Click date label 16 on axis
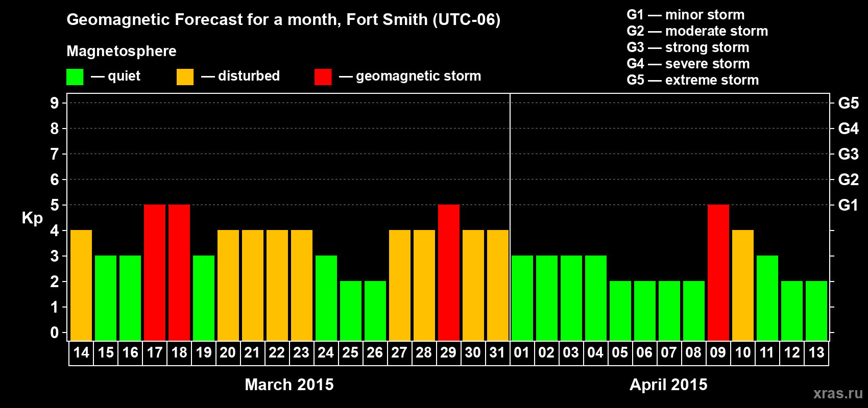 [130, 353]
